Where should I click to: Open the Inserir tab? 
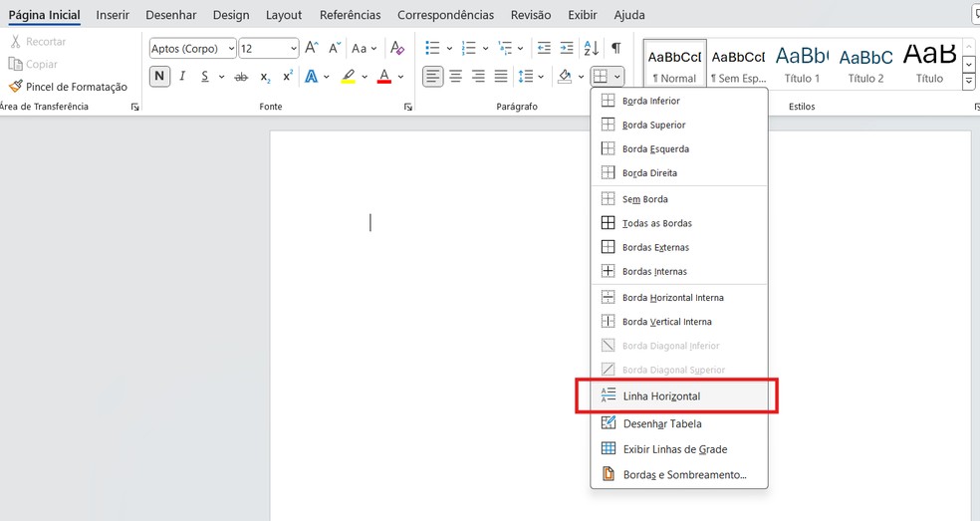pyautogui.click(x=113, y=14)
